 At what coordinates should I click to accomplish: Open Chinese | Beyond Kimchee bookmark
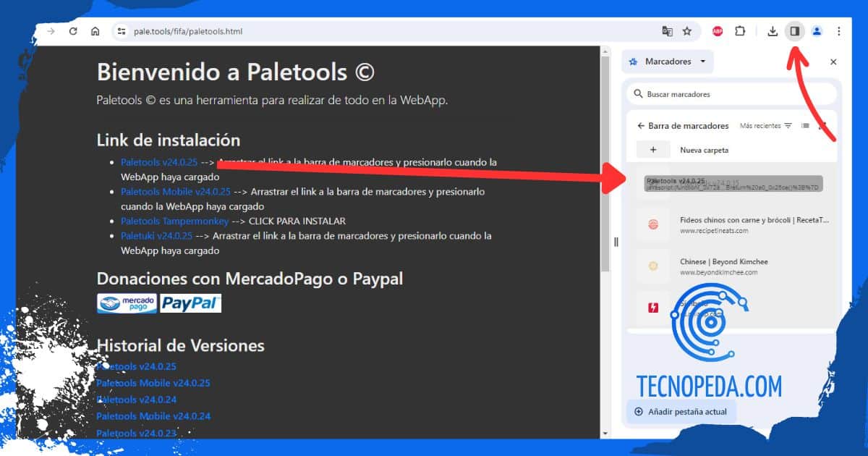[x=731, y=266]
